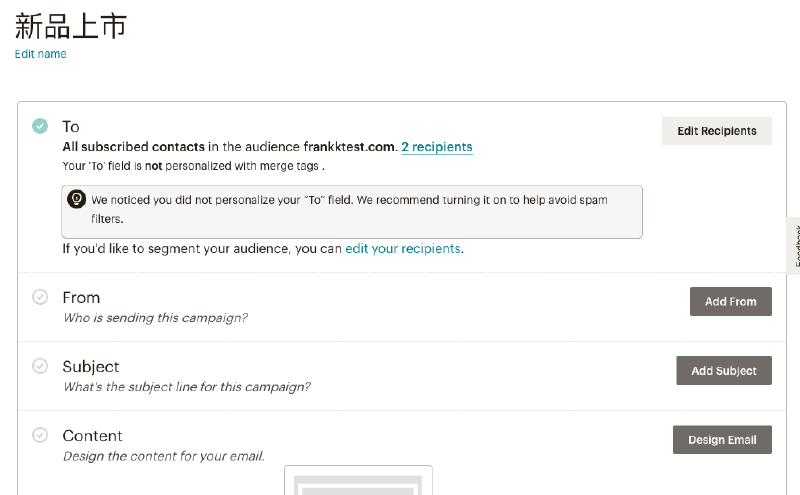
Task: Follow the 'edit your recipients' link
Action: coord(403,248)
